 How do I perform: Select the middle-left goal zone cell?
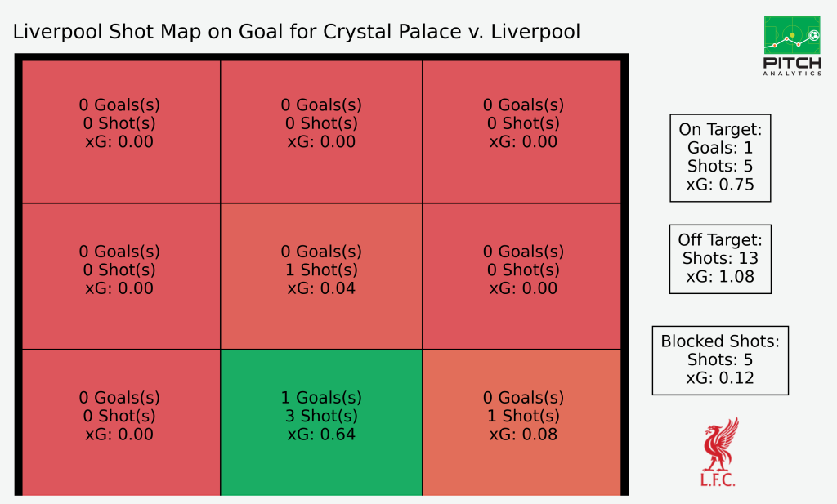(121, 276)
